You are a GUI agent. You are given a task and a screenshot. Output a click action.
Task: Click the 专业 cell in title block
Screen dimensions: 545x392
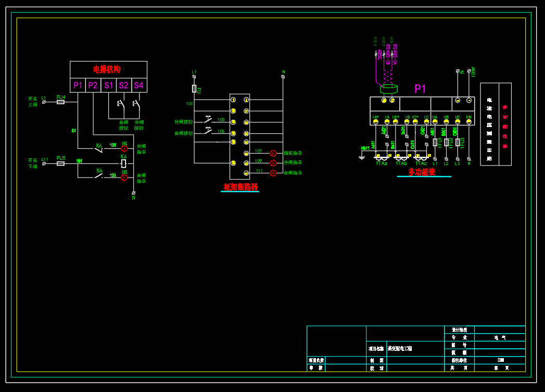[x=459, y=337]
